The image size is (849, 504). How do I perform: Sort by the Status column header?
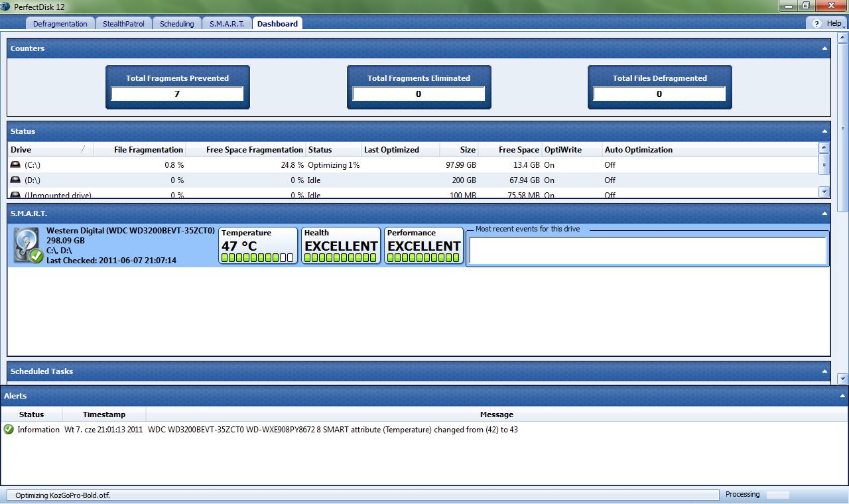[x=334, y=150]
